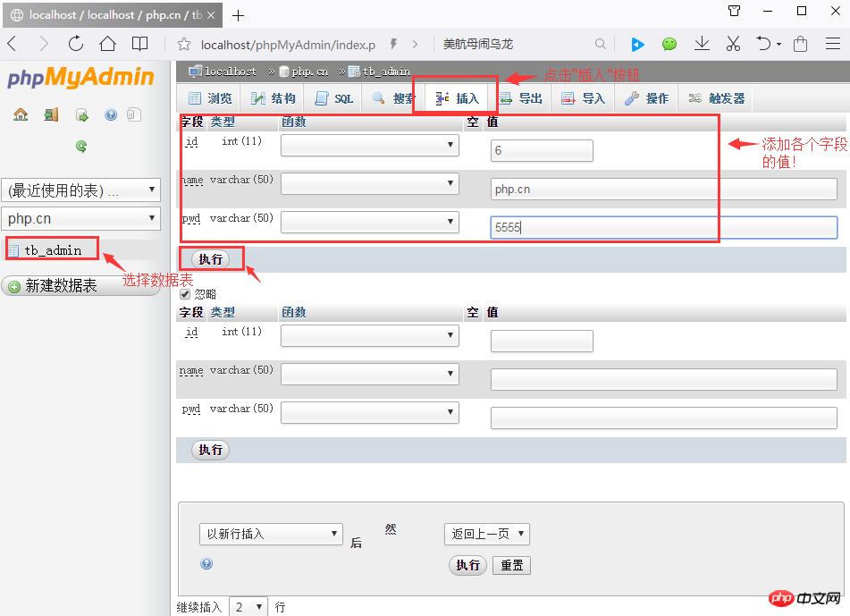Open the 最近使用的表 dropdown
This screenshot has height=616, width=850.
(x=80, y=190)
